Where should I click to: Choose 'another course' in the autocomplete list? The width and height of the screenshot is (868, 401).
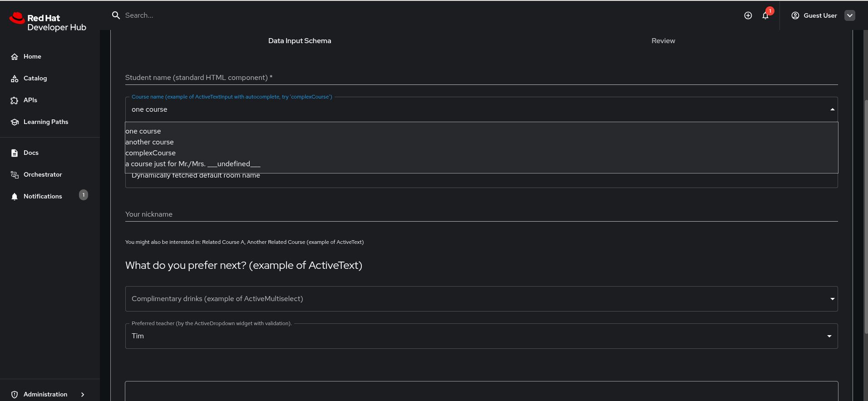coord(150,142)
